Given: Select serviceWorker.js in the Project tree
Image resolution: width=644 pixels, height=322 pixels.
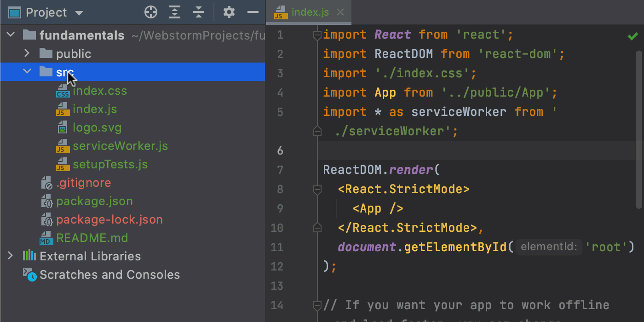Looking at the screenshot, I should click(x=120, y=146).
